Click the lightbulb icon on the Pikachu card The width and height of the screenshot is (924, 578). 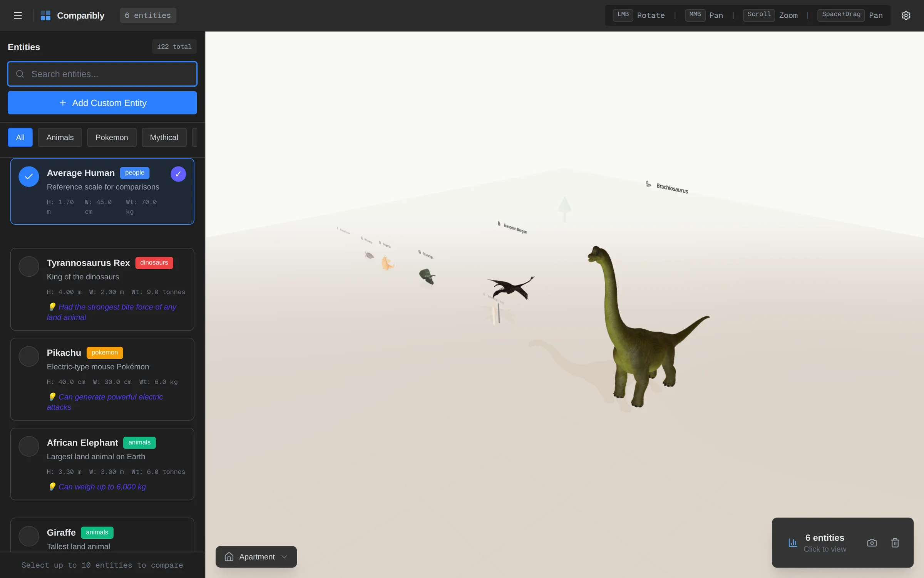[x=52, y=397]
